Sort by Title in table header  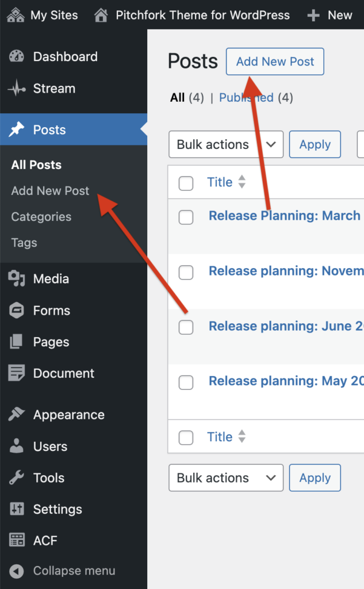(220, 182)
